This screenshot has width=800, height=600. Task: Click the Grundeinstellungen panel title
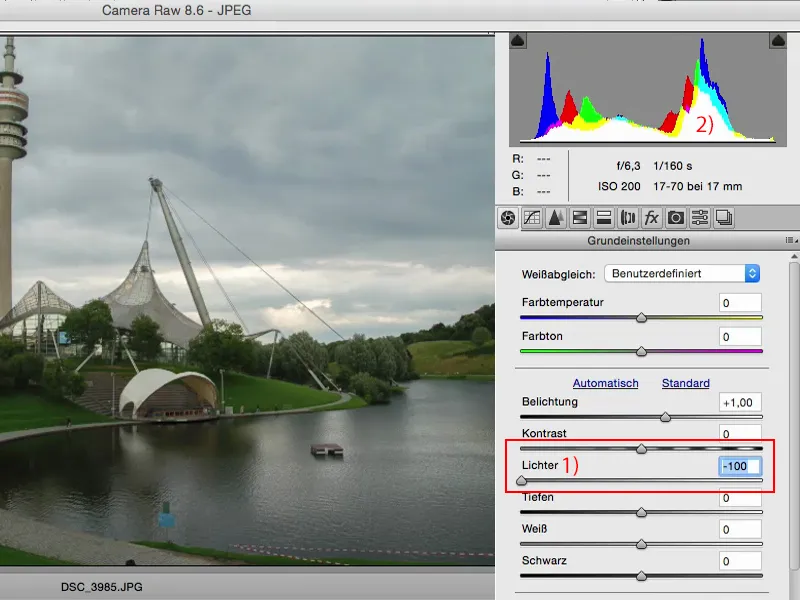[x=638, y=241]
